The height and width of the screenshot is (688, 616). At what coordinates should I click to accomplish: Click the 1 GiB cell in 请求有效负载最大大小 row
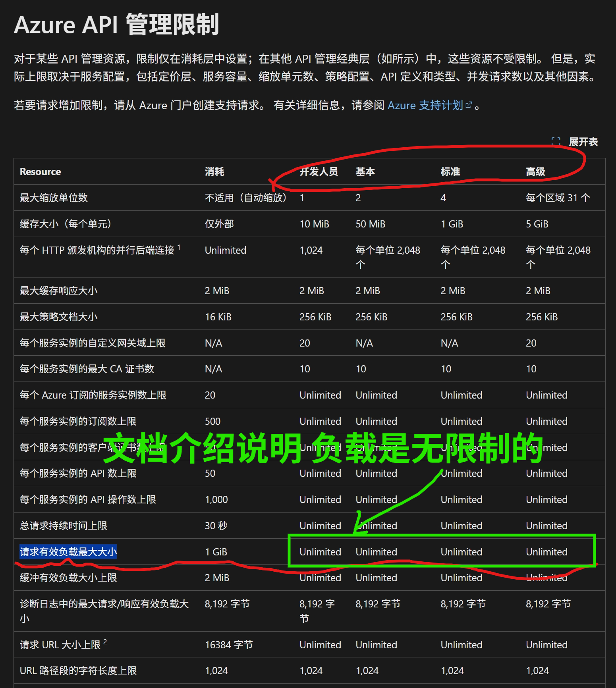[x=216, y=552]
